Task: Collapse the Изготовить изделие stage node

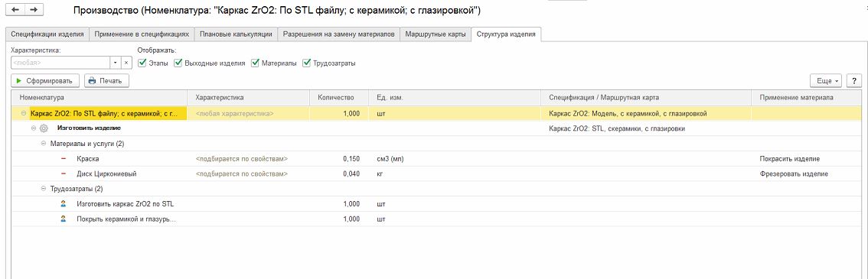Action: (x=33, y=128)
